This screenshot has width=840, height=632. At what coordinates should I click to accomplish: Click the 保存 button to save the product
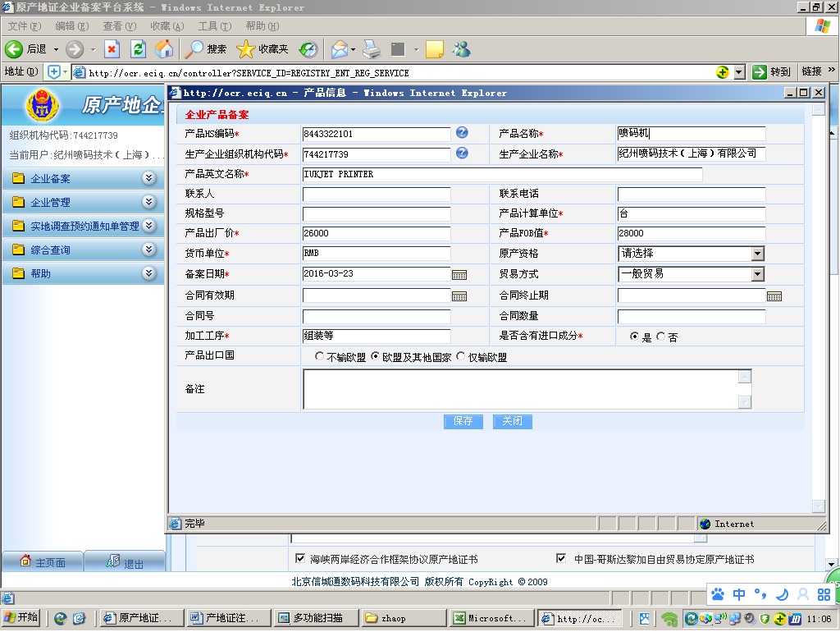[463, 421]
